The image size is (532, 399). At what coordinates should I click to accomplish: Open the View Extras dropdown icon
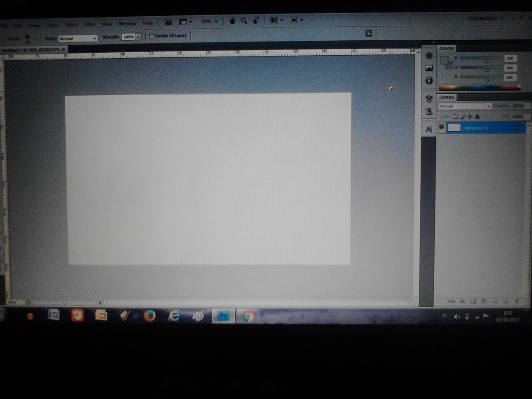pos(185,22)
